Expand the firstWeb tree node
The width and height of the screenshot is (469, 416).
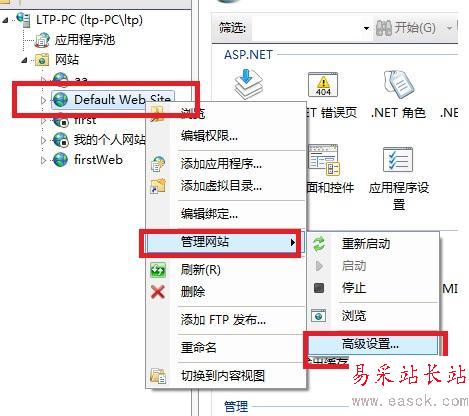43,160
